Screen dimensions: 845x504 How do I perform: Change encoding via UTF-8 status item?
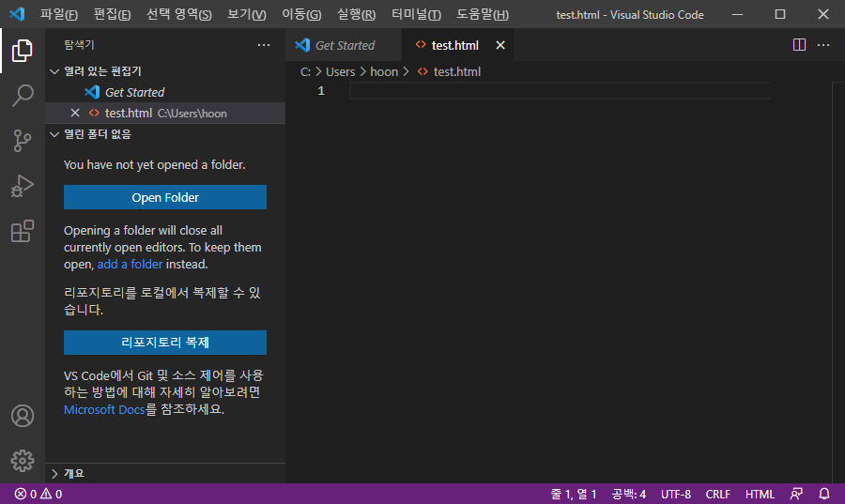pyautogui.click(x=676, y=494)
